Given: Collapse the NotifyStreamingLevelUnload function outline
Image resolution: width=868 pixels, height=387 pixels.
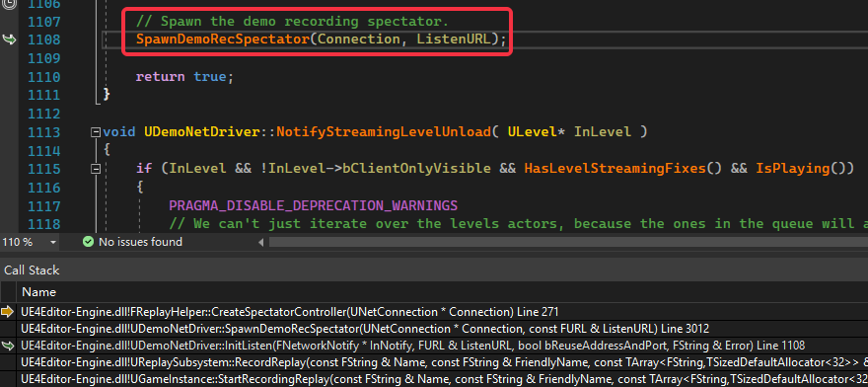Looking at the screenshot, I should (96, 132).
